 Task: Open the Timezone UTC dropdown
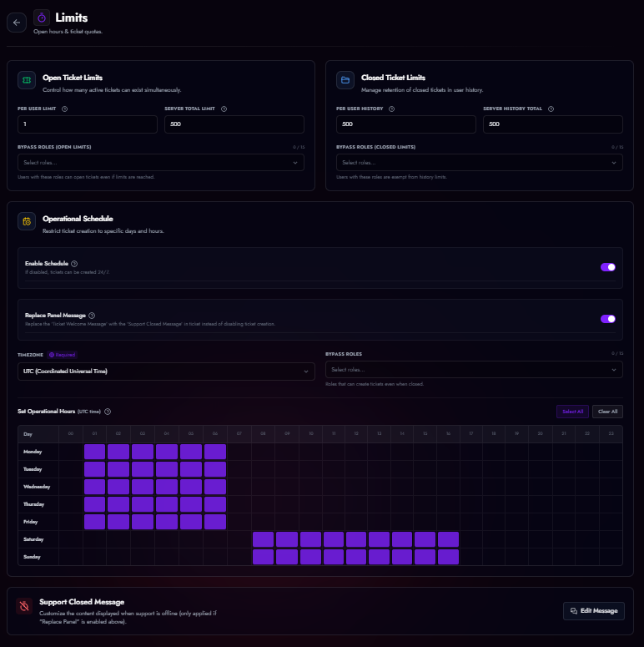(x=166, y=372)
